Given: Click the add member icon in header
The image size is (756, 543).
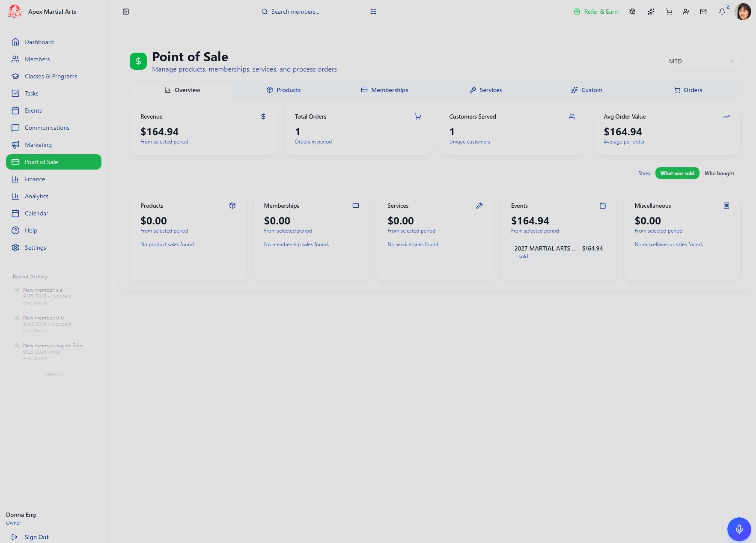Looking at the screenshot, I should [x=686, y=12].
